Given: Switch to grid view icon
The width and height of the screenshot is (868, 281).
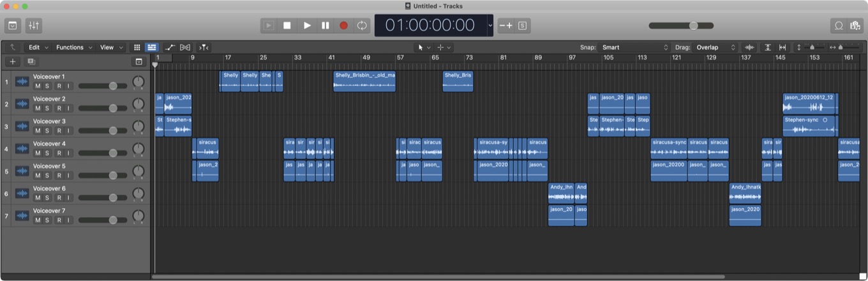Looking at the screenshot, I should (137, 47).
